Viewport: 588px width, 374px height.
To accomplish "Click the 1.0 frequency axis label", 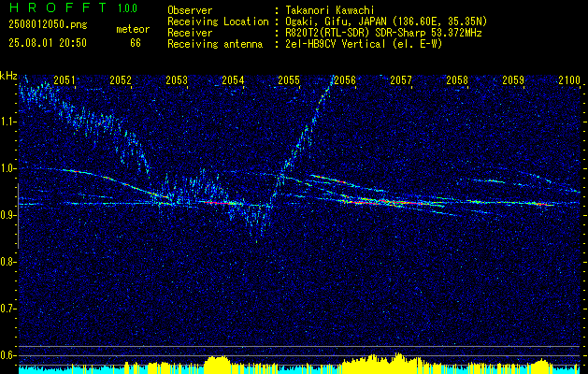I will click(8, 168).
